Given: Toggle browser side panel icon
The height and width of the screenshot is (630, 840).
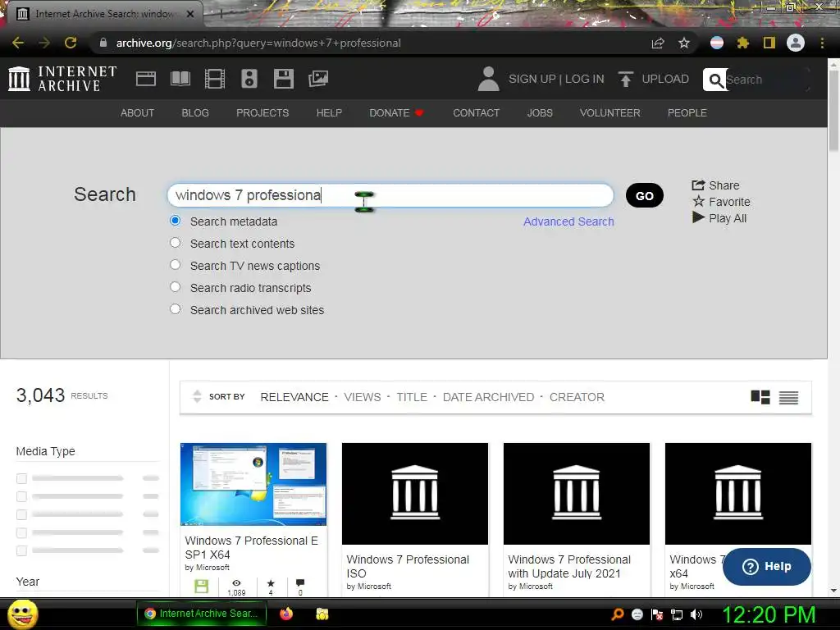Looking at the screenshot, I should click(x=769, y=43).
